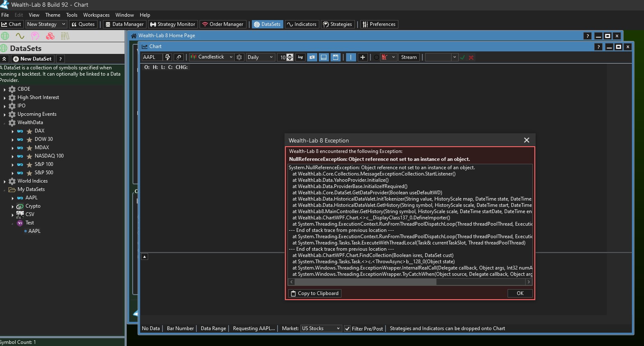Open the Indicators panel icon (sine wave)

pos(20,36)
